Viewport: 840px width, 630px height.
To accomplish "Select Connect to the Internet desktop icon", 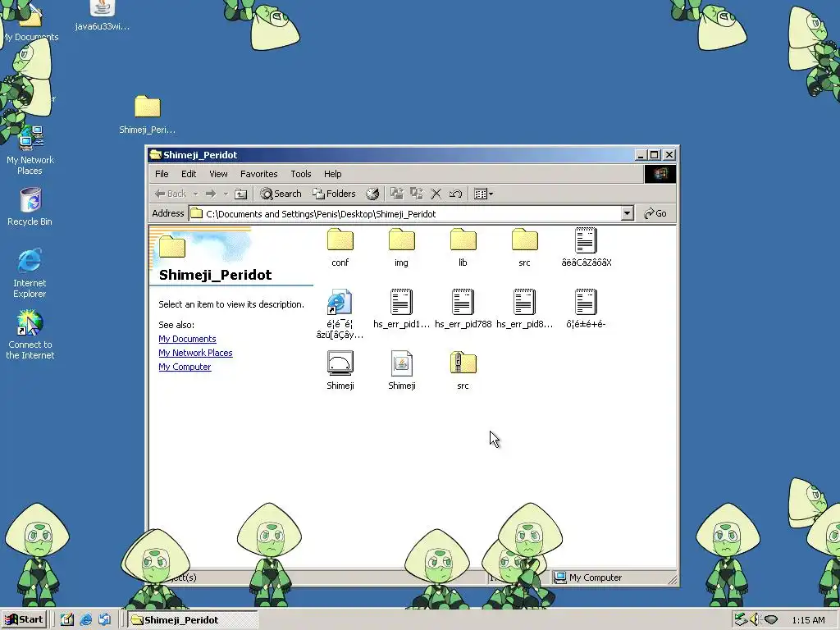I will pos(30,335).
